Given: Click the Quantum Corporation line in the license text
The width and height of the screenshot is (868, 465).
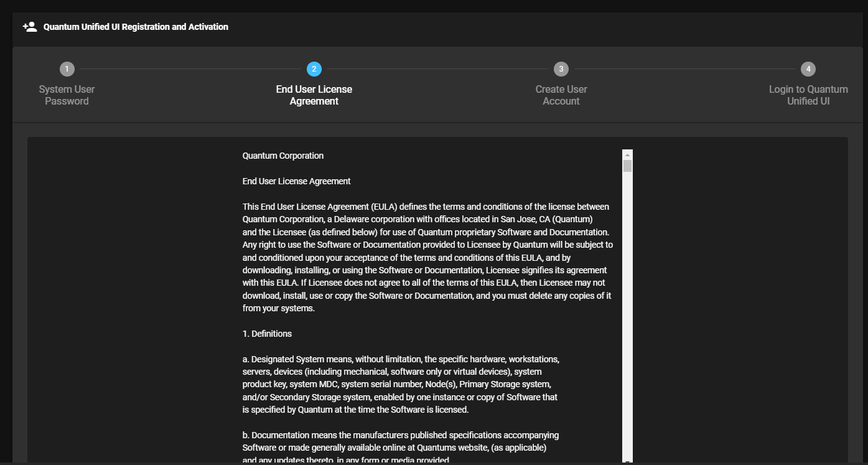Looking at the screenshot, I should 283,156.
